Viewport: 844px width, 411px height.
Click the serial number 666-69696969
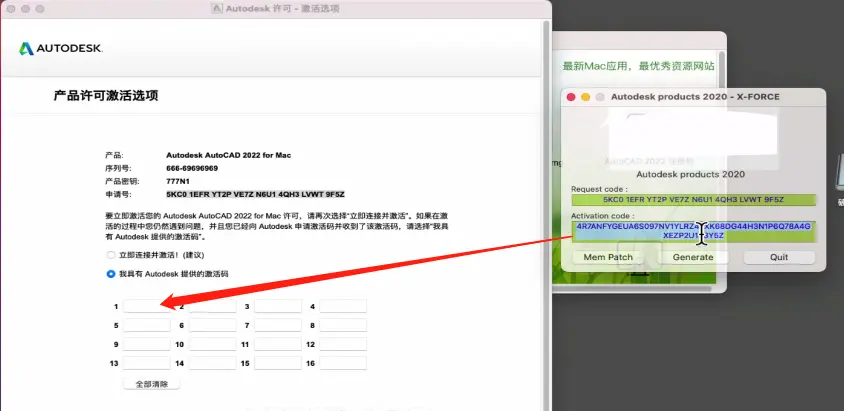192,168
